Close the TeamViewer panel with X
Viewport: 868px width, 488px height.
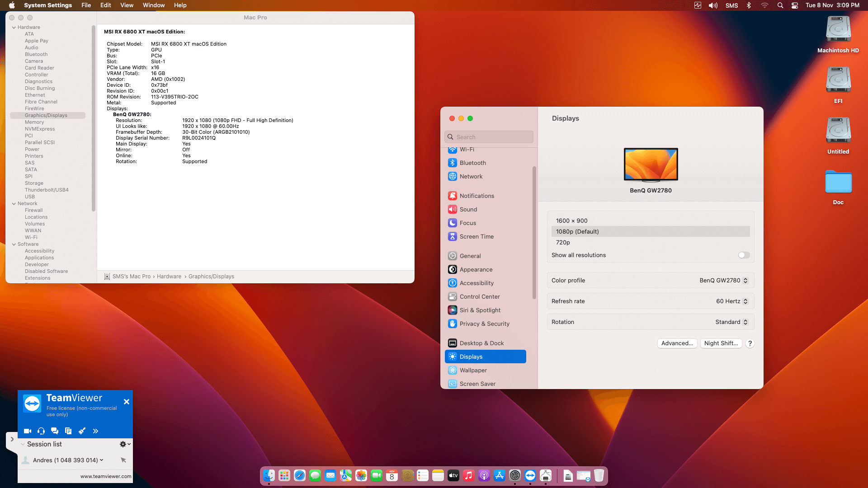[x=127, y=402]
